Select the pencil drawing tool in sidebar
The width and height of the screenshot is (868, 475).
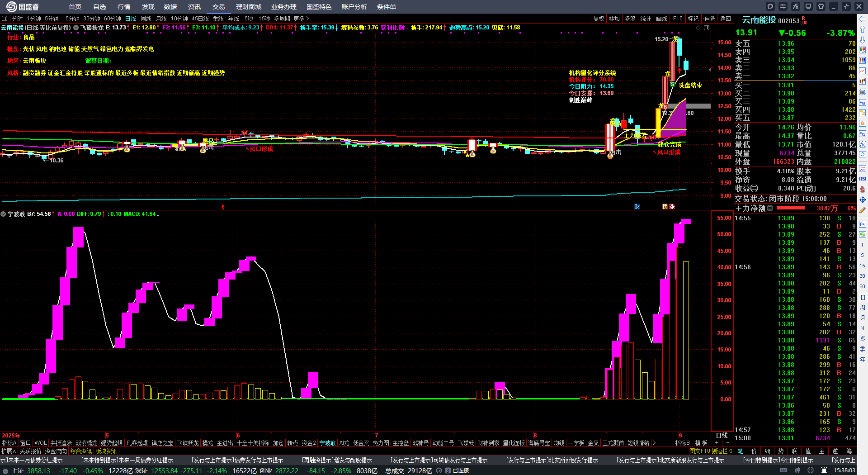[x=863, y=210]
